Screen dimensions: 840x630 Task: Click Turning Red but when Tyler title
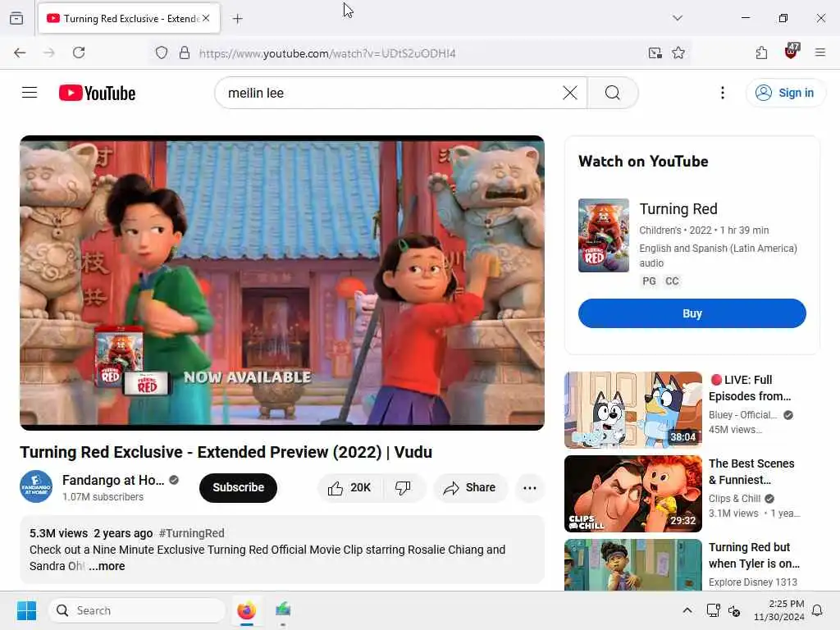tap(754, 555)
